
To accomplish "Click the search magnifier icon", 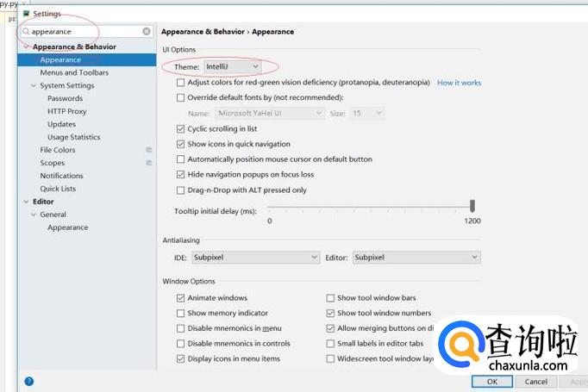I will (26, 31).
